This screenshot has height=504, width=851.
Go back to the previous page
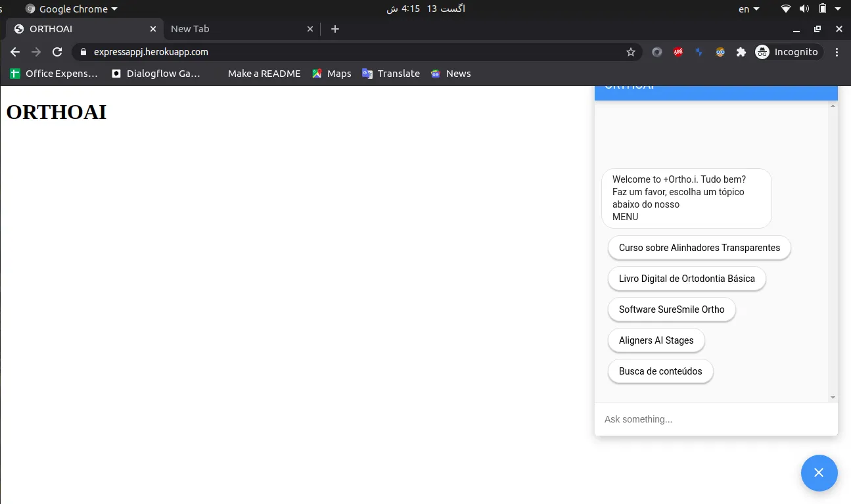[15, 52]
